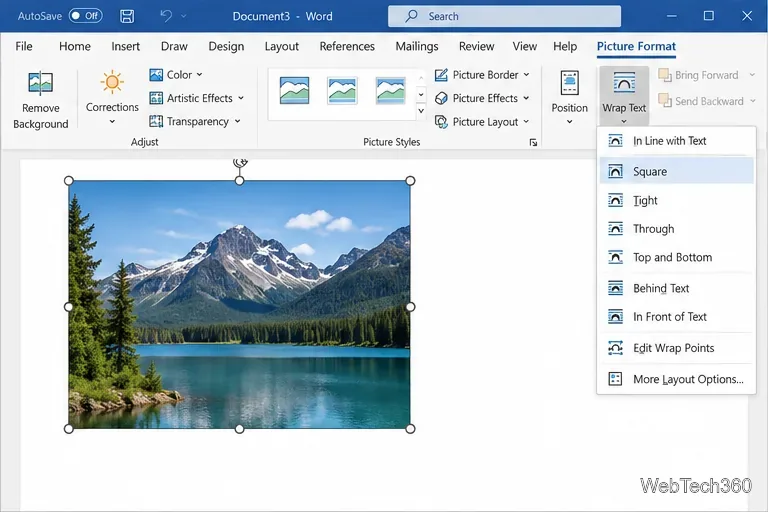Apply the third picture style thumbnail
The image size is (768, 512).
coord(390,91)
